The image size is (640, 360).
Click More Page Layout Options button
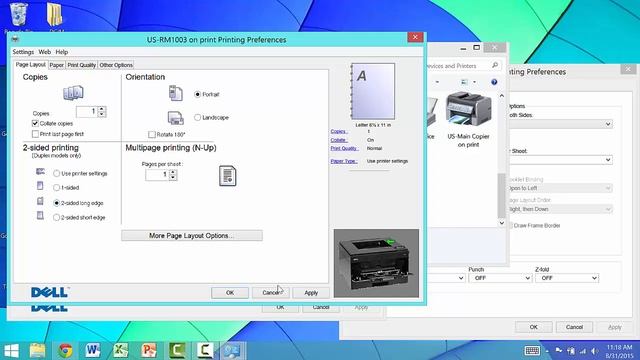(192, 236)
